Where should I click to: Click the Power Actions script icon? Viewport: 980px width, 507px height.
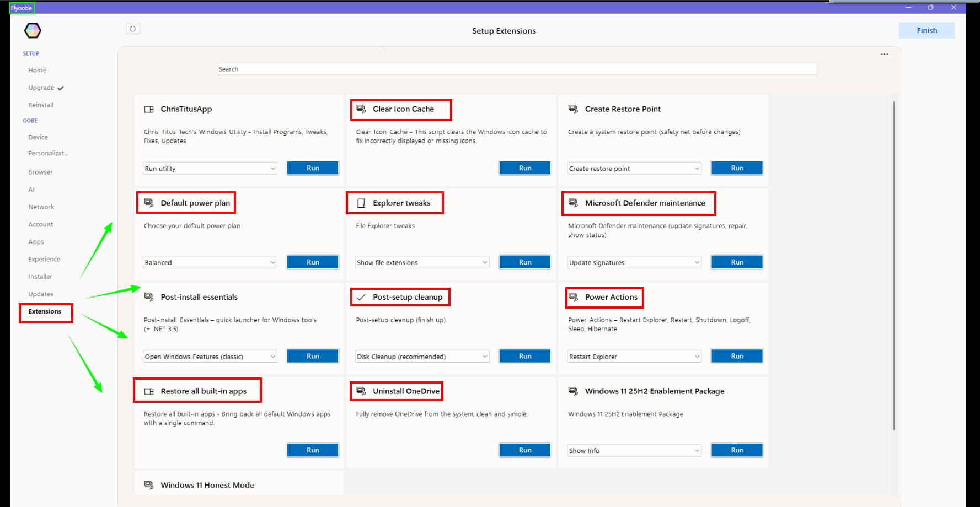573,297
